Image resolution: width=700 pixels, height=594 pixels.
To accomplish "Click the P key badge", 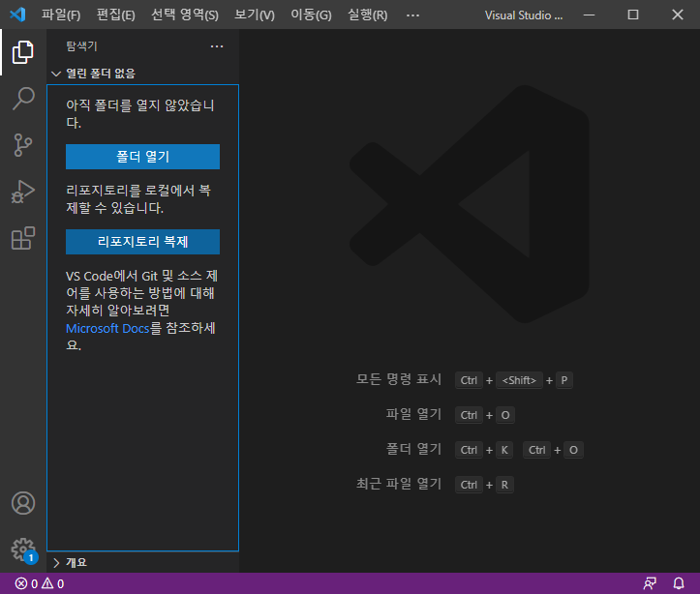I will tap(564, 380).
